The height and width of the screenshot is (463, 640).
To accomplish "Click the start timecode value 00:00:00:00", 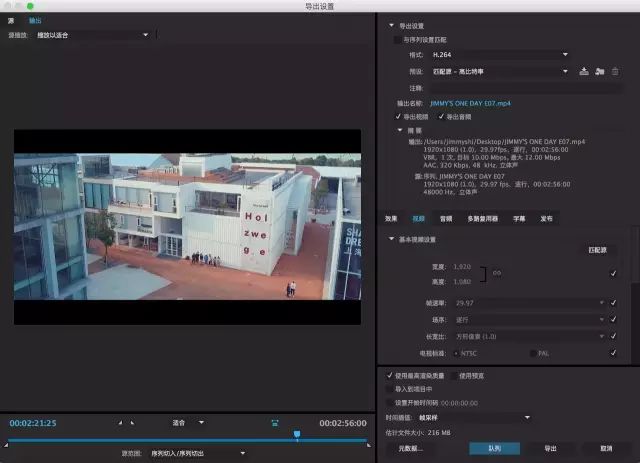I will click(x=459, y=403).
